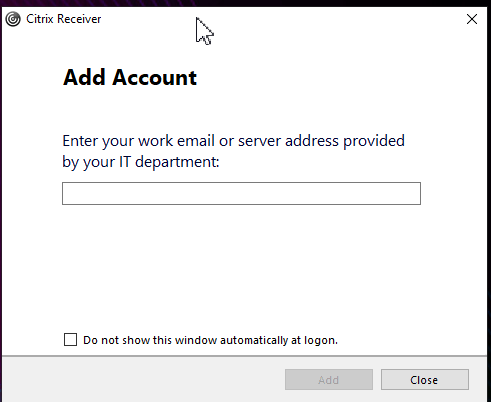Click the 'Citrix Receiver' title bar text
This screenshot has height=402, width=491.
click(x=63, y=19)
